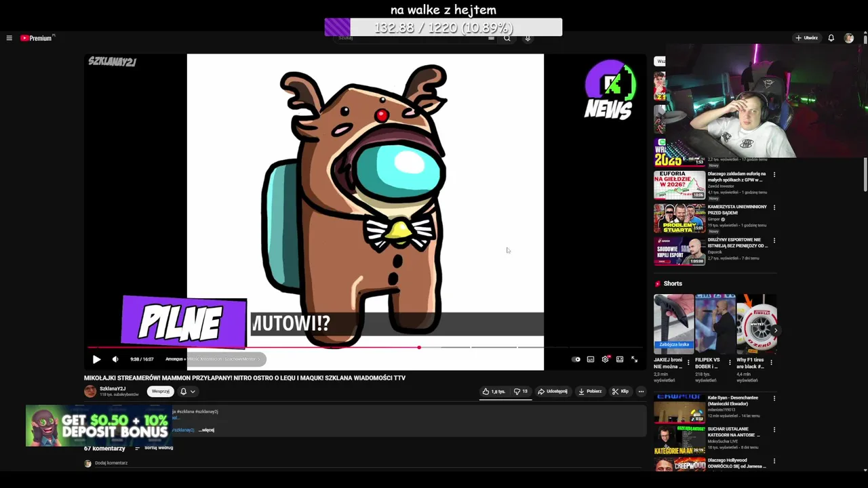Open Sortuj według comment sort menu
This screenshot has height=488, width=868.
[154, 448]
